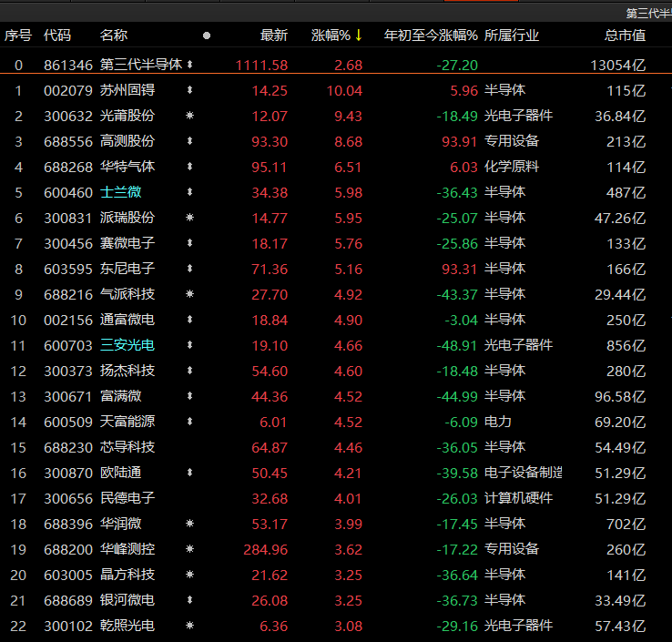Image resolution: width=672 pixels, height=642 pixels.
Task: Click industry cell 电子设备制造
Action: (x=524, y=473)
